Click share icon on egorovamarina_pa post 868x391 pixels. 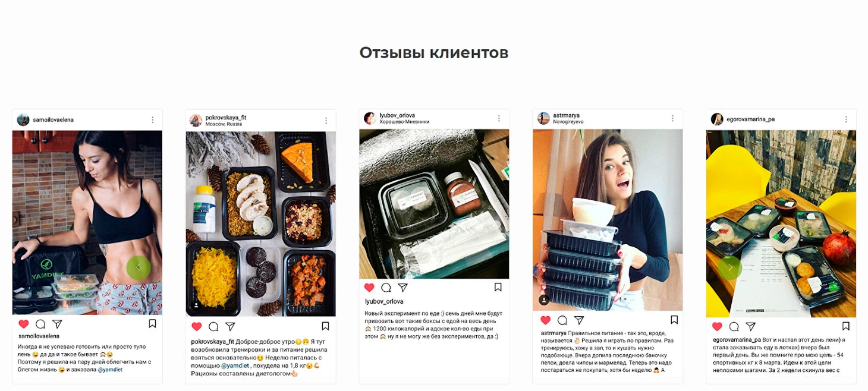751,326
